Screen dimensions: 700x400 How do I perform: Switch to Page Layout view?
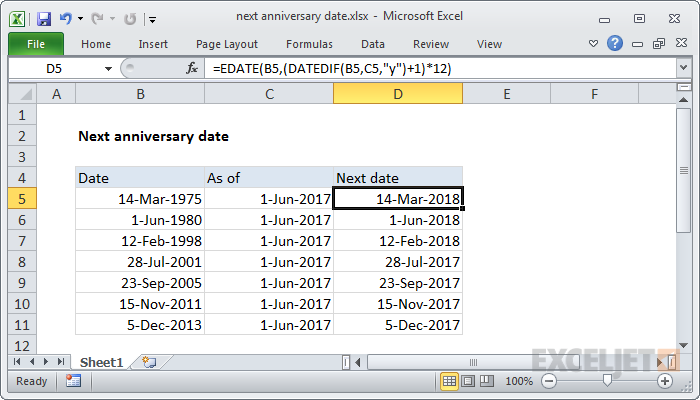pyautogui.click(x=468, y=381)
